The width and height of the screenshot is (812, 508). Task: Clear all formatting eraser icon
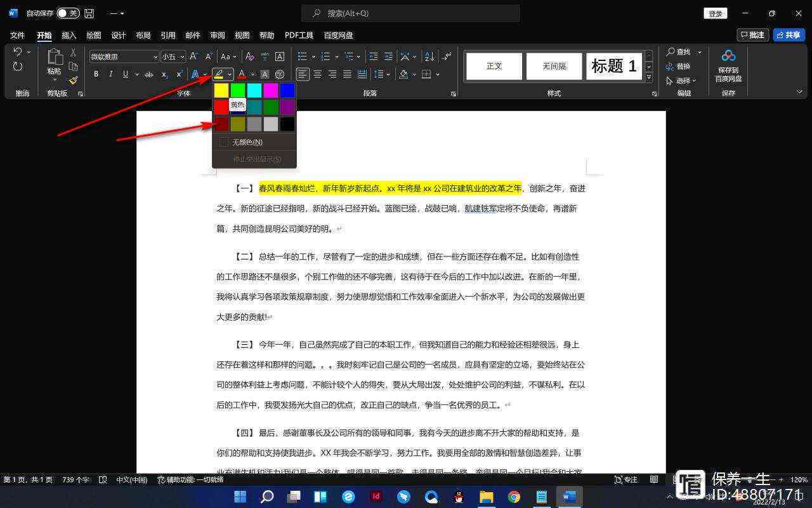[250, 57]
